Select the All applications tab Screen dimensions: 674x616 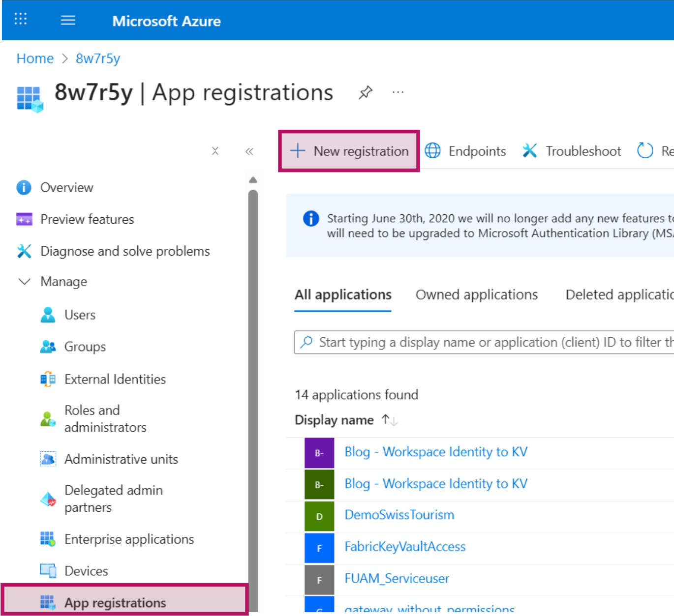coord(343,294)
